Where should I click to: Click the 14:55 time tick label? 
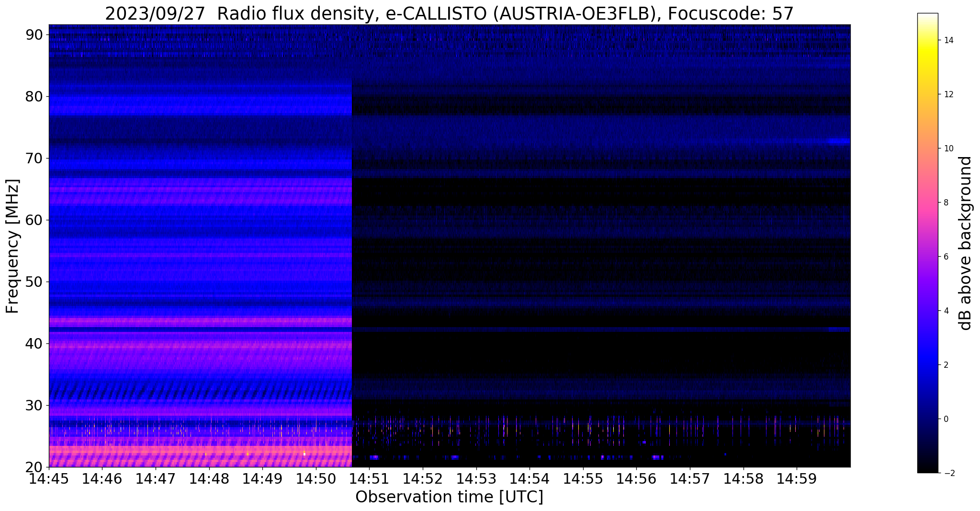583,478
